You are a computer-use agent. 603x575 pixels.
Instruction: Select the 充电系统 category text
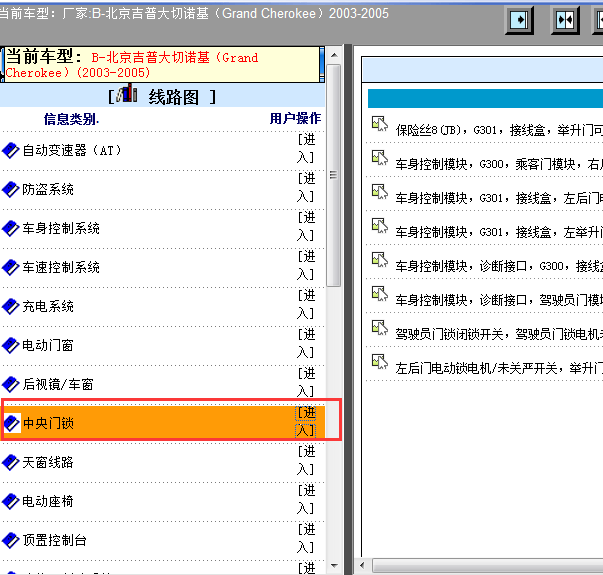pos(48,307)
